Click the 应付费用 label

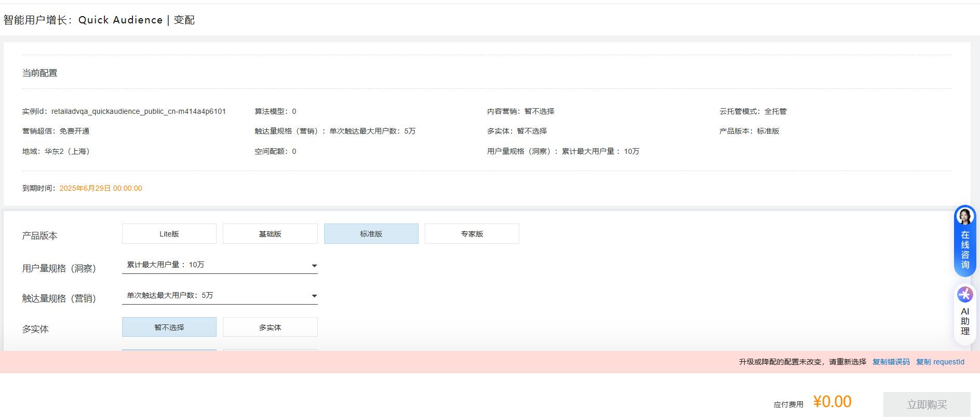788,404
